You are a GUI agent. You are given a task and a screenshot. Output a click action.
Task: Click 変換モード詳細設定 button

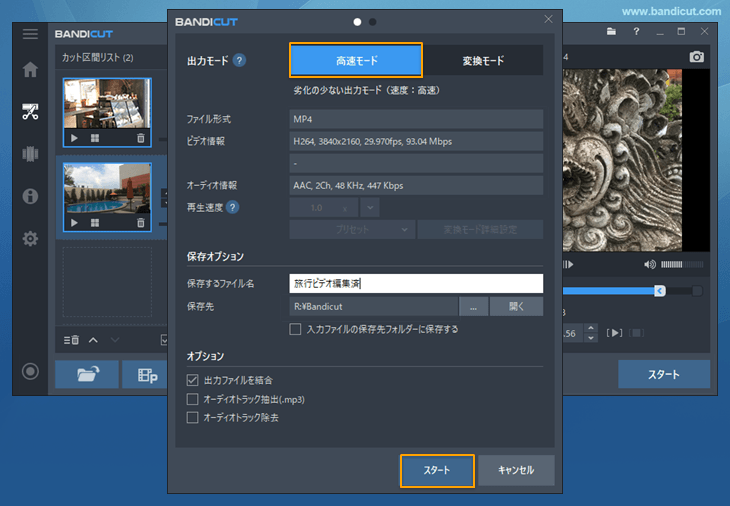click(480, 229)
